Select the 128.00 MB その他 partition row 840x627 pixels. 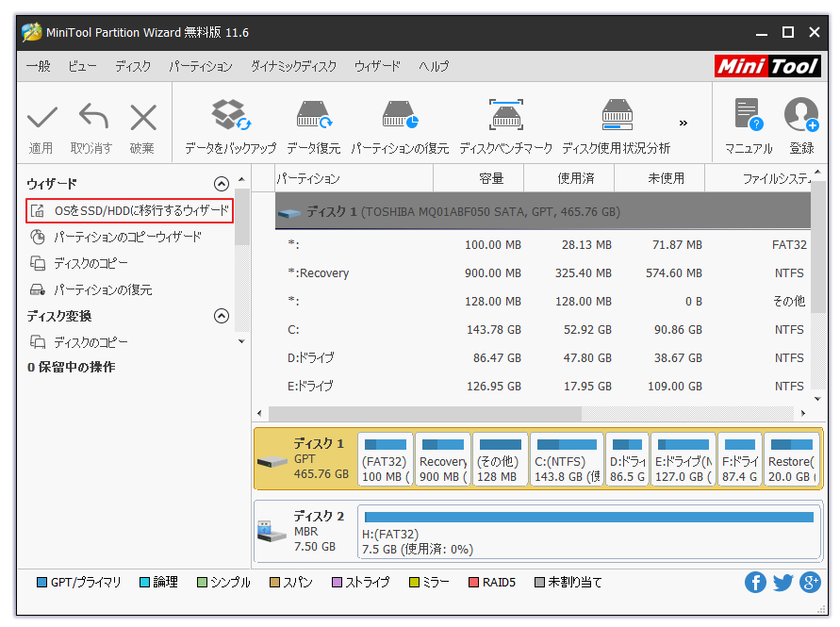click(x=543, y=301)
